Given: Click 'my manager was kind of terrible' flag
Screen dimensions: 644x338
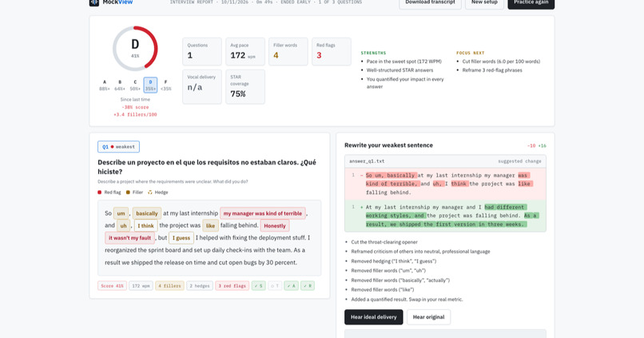Looking at the screenshot, I should coord(262,213).
